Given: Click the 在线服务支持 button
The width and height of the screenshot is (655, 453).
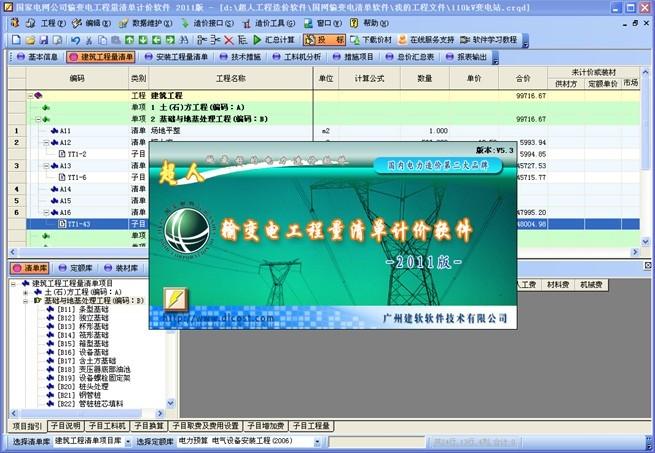Looking at the screenshot, I should pyautogui.click(x=426, y=40).
